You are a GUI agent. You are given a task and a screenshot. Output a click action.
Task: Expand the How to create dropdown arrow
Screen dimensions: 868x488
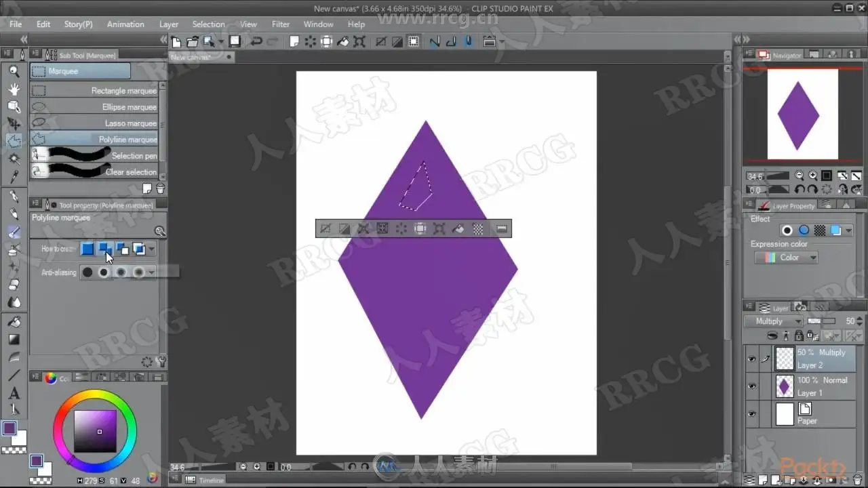pyautogui.click(x=152, y=249)
